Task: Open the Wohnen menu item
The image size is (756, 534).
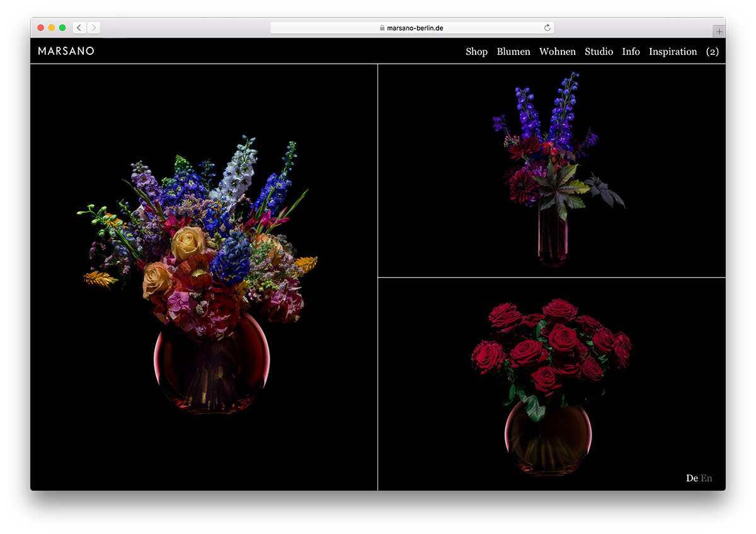Action: click(x=558, y=52)
